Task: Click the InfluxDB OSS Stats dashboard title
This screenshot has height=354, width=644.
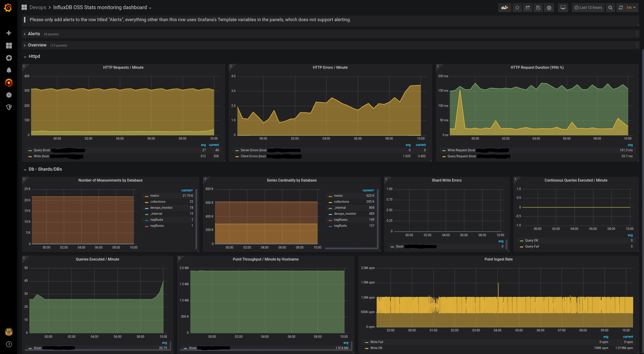Action: click(x=100, y=7)
